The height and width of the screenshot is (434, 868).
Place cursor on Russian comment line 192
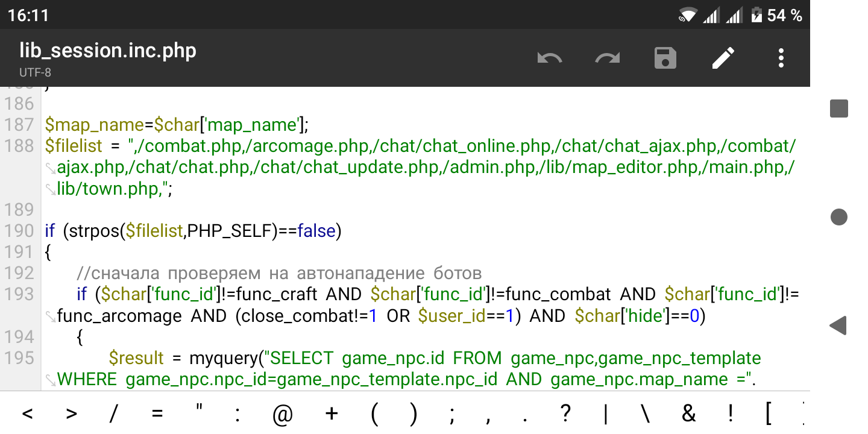[x=280, y=273]
